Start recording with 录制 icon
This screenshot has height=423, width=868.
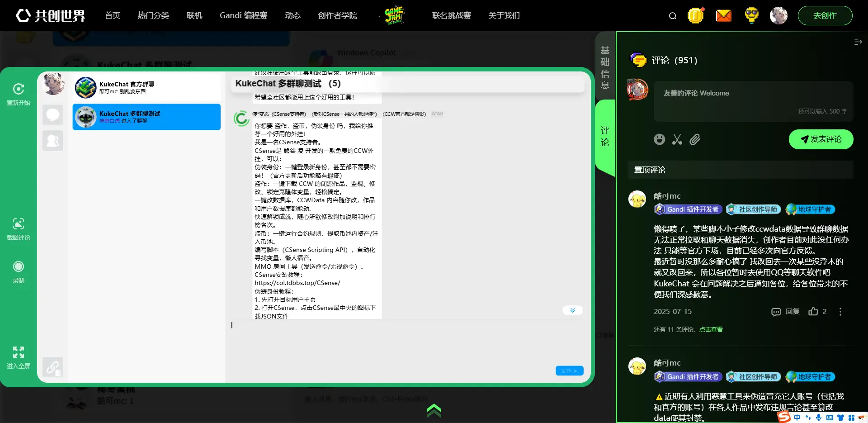[19, 271]
